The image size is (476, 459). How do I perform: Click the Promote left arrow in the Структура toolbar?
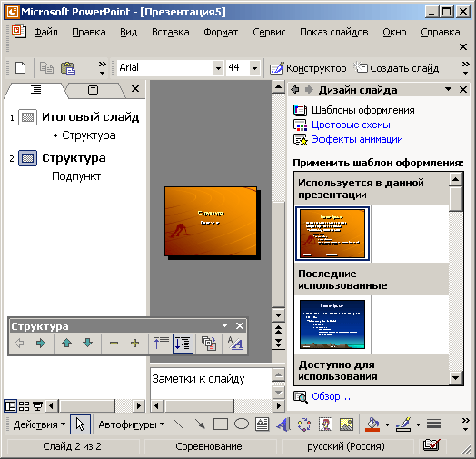(x=19, y=344)
